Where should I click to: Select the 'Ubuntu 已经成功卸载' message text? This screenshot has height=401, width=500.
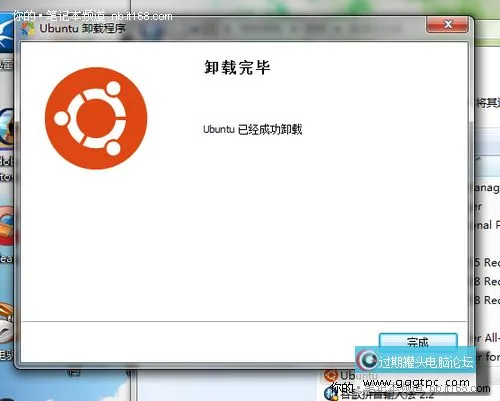tap(253, 129)
